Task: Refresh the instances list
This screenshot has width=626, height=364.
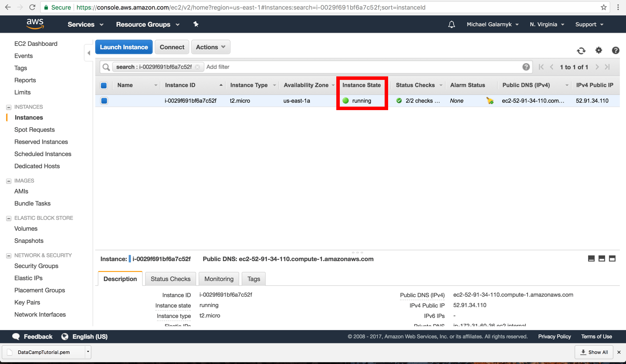Action: (581, 50)
